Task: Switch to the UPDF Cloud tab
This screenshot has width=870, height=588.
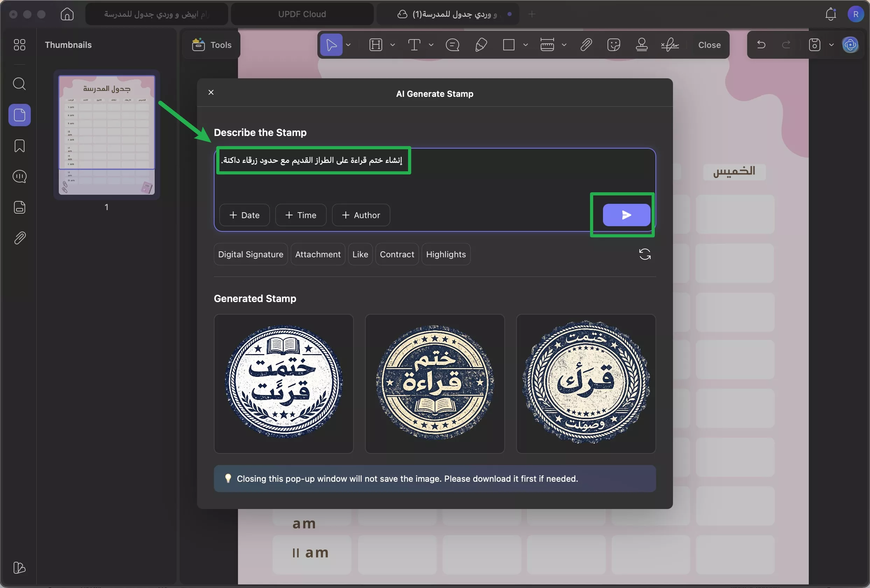Action: point(302,14)
